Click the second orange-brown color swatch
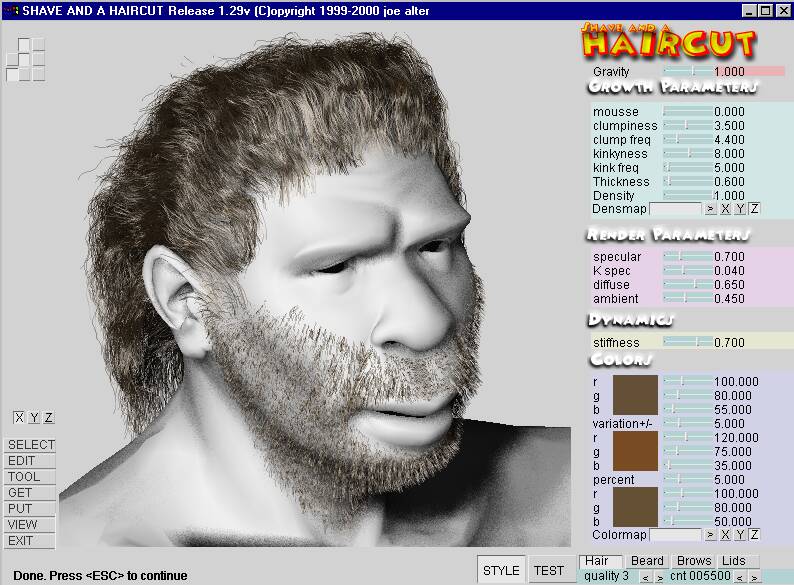 636,451
